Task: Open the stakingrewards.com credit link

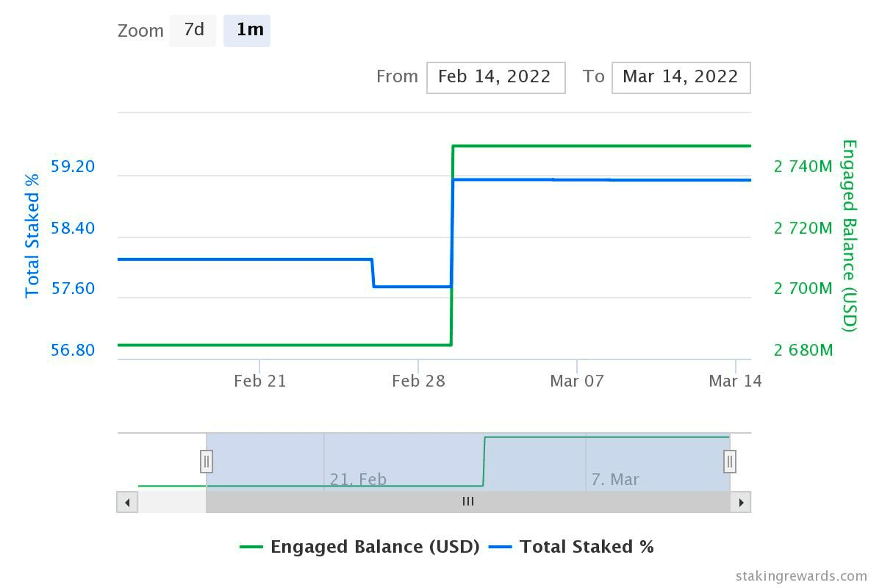Action: point(800,576)
